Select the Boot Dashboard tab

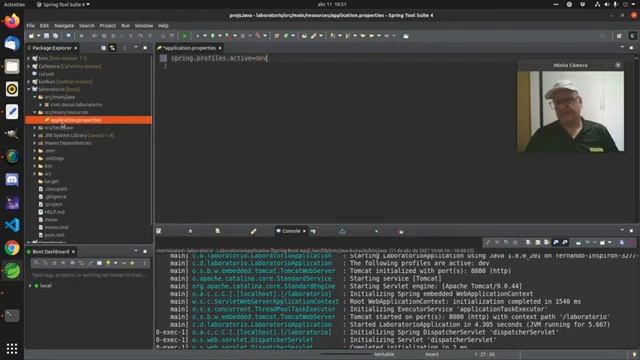[51, 252]
